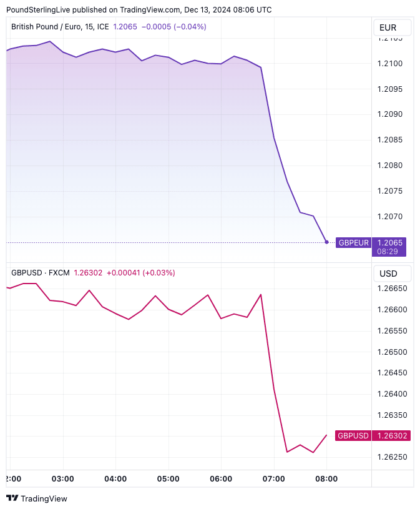The image size is (420, 509).
Task: Click the purple 1.2065 last-price label
Action: point(390,242)
